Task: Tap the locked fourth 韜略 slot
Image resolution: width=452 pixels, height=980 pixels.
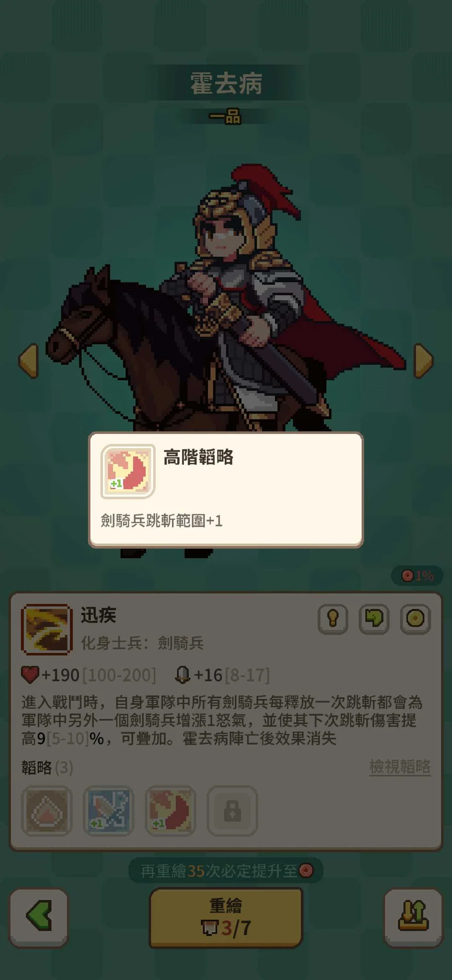Action: pyautogui.click(x=232, y=811)
